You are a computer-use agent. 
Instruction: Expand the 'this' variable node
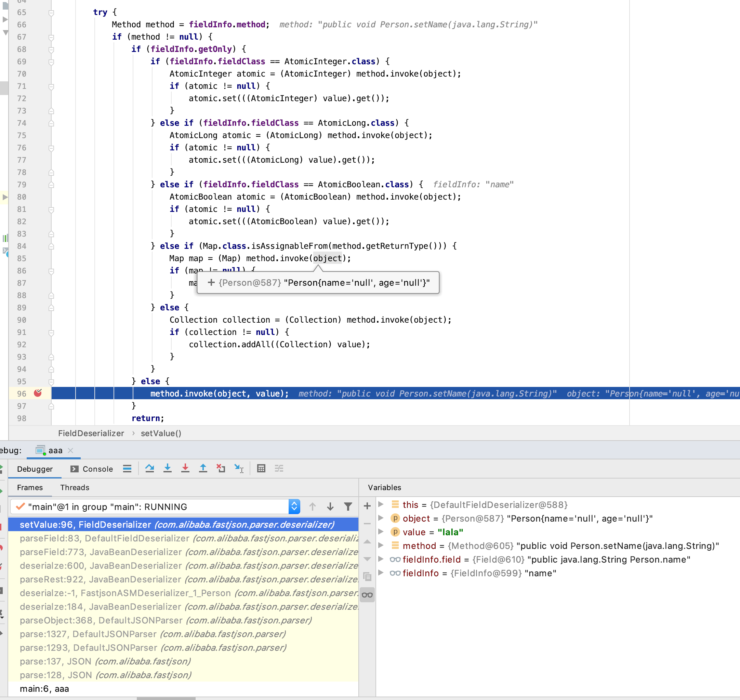(x=381, y=504)
